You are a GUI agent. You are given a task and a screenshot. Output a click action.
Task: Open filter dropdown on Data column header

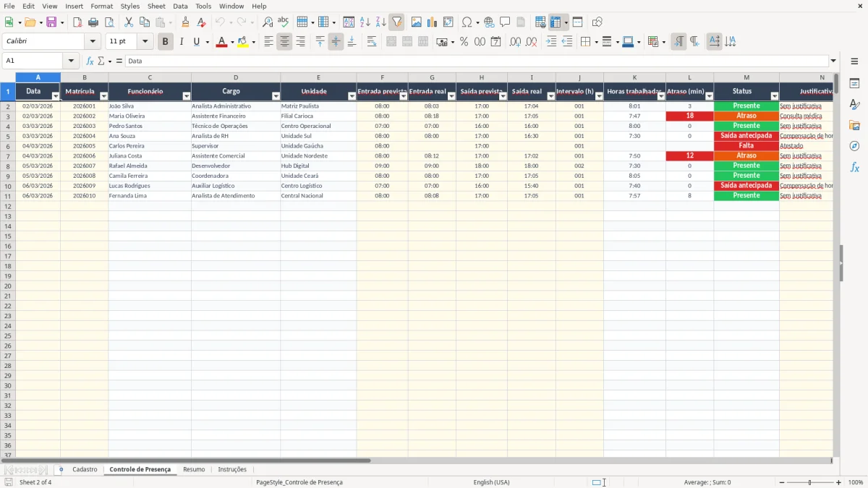[x=56, y=96]
